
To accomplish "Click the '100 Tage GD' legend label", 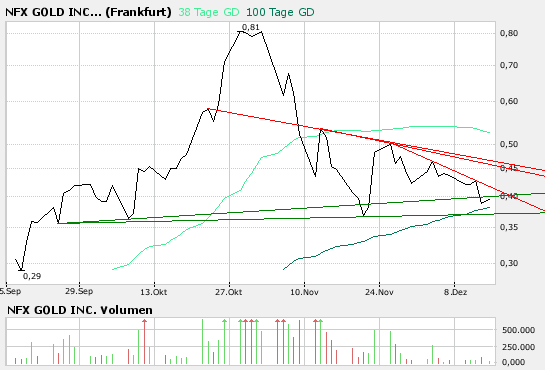I will [x=280, y=12].
